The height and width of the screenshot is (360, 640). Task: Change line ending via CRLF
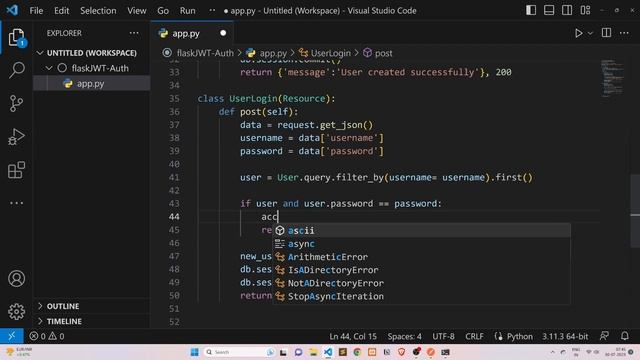click(x=474, y=336)
